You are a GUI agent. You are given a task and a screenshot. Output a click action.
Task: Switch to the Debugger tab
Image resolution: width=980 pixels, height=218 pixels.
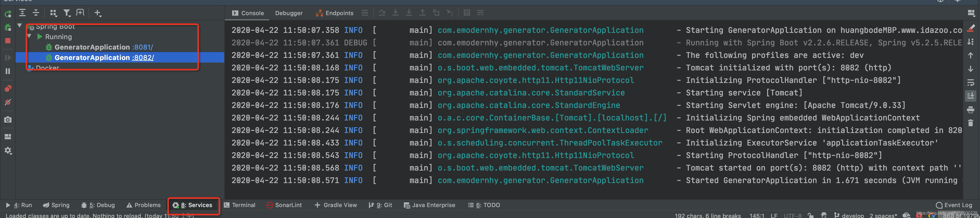coord(289,13)
